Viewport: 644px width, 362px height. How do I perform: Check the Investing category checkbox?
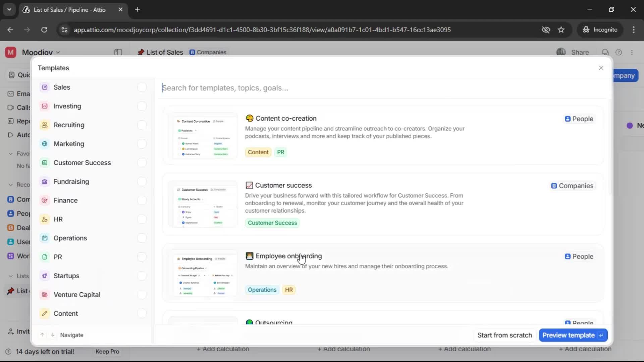coord(142,106)
